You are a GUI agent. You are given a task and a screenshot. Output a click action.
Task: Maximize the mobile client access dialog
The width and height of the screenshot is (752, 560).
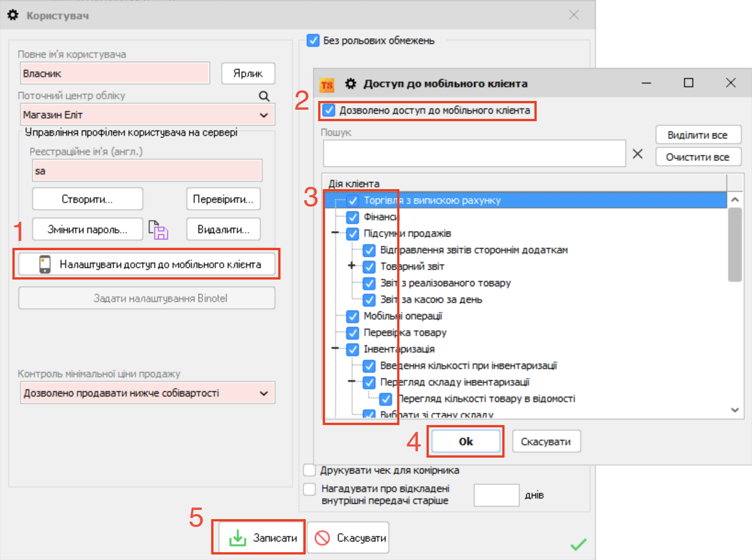(688, 83)
